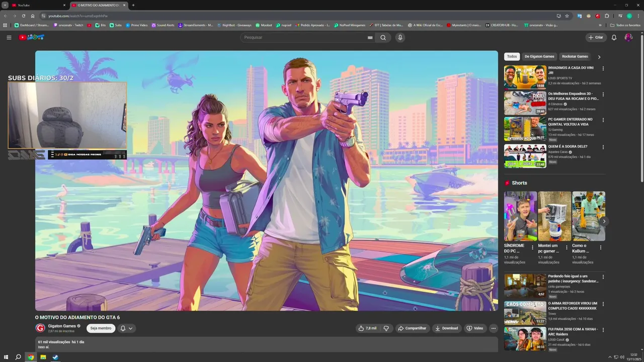
Task: Click the search magnifier button
Action: tap(383, 37)
